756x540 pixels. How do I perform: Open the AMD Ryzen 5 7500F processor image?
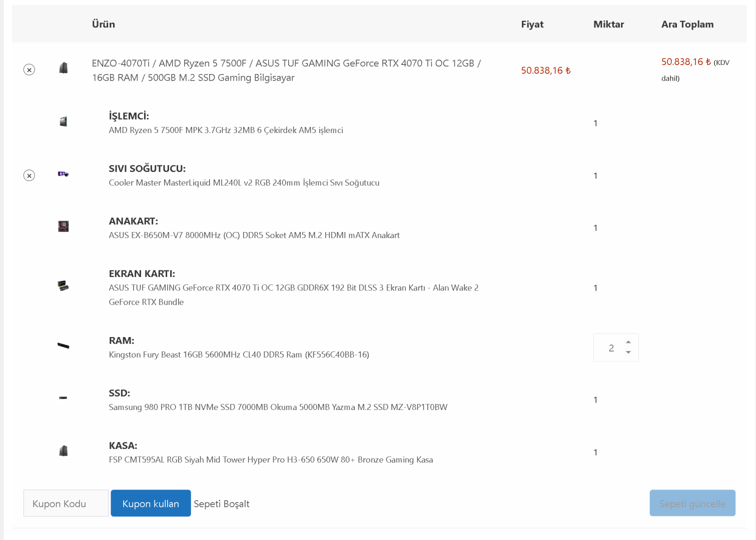[x=64, y=121]
